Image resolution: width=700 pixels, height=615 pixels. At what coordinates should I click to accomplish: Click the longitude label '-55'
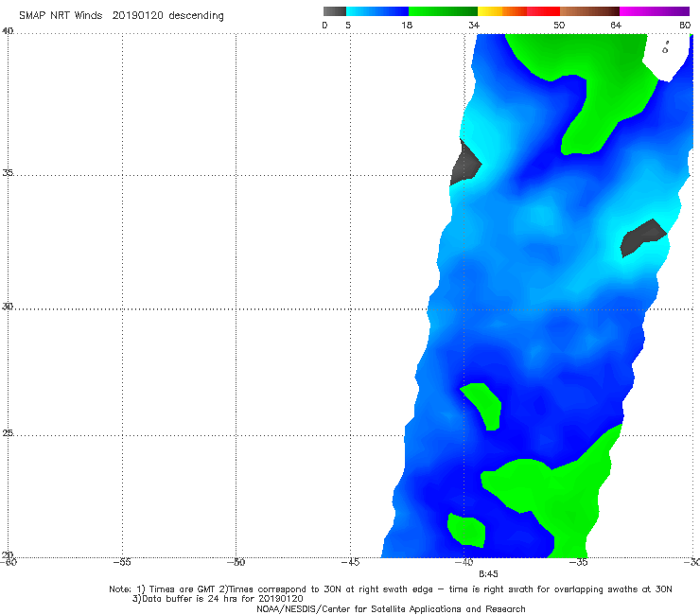point(122,562)
